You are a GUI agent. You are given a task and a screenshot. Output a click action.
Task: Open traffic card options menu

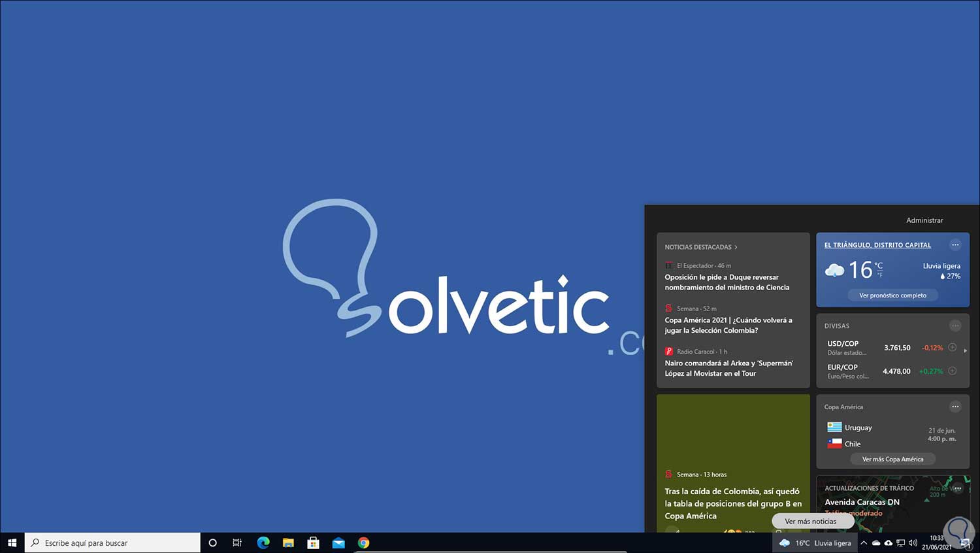point(958,488)
